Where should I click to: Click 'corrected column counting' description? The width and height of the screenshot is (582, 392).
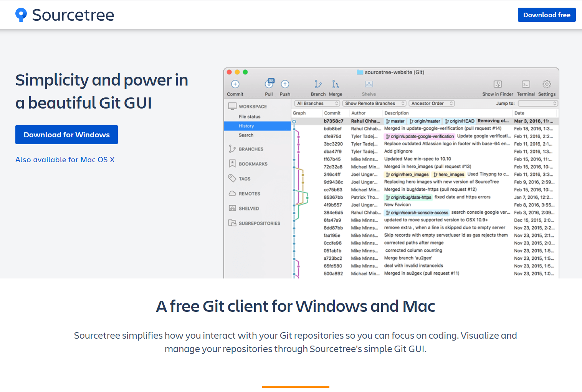coord(413,250)
